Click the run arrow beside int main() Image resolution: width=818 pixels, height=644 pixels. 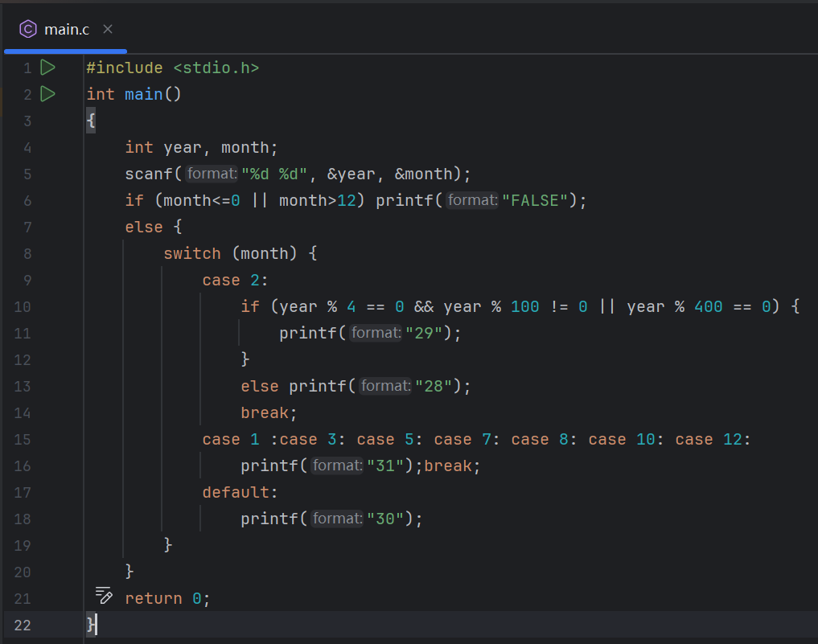(x=47, y=94)
